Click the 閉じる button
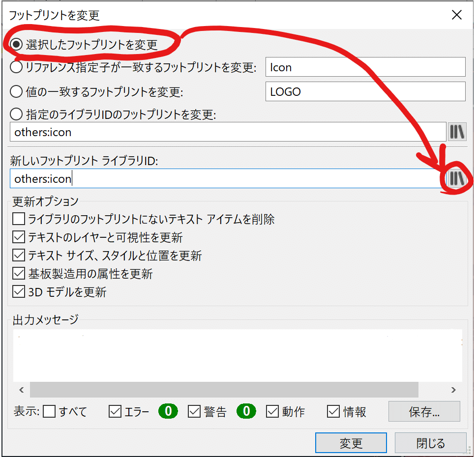 point(430,443)
